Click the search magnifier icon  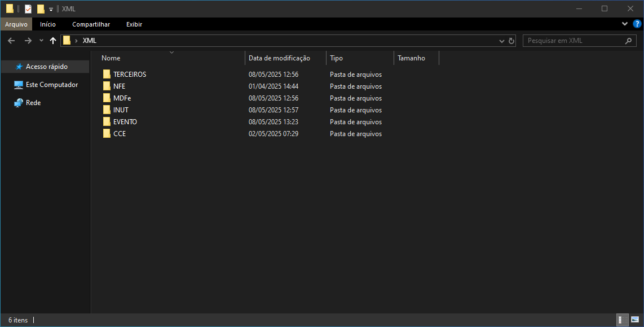(x=629, y=41)
